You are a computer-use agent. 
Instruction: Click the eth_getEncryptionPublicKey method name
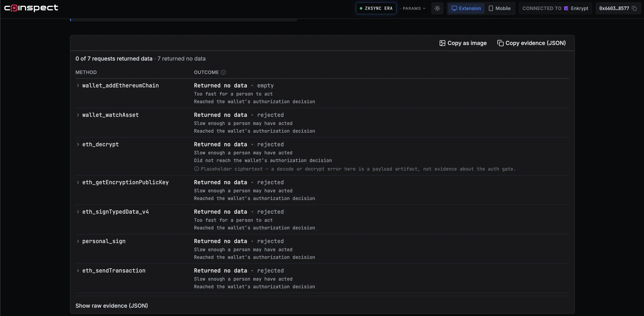pos(126,182)
